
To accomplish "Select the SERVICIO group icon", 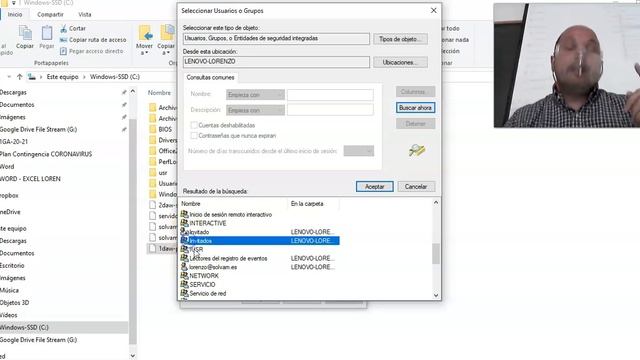I will [x=184, y=284].
